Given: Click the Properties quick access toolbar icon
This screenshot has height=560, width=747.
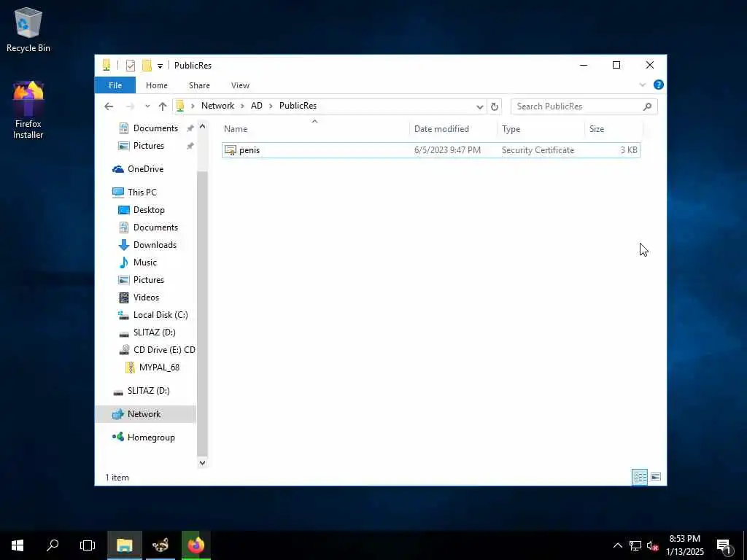Looking at the screenshot, I should coord(130,66).
